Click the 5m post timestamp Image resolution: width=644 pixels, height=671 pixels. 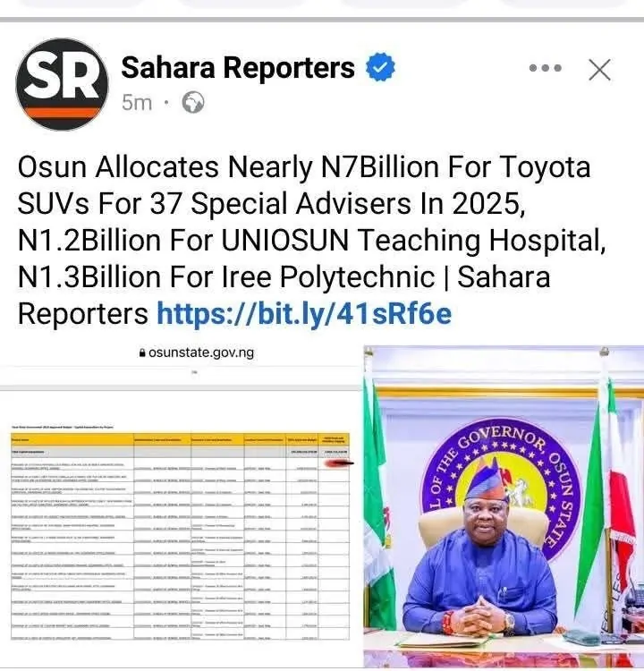point(137,103)
